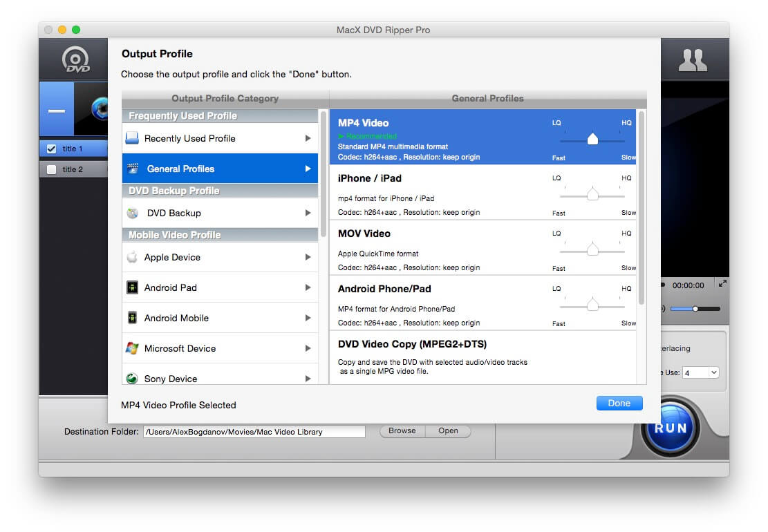The width and height of the screenshot is (768, 532).
Task: Click the video thumbnail beside the minus button
Action: tap(91, 108)
